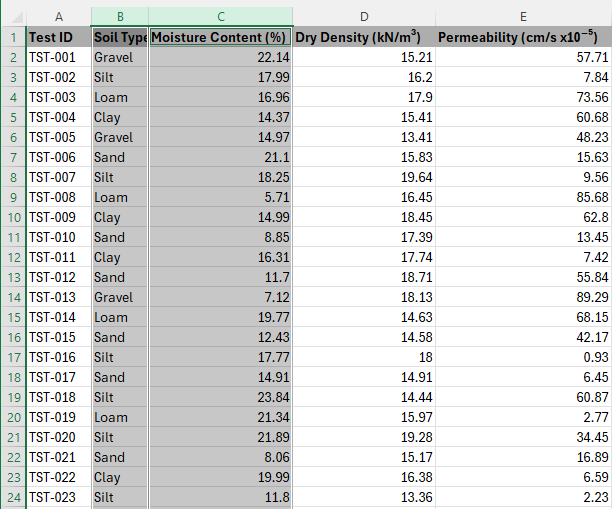Image resolution: width=612 pixels, height=509 pixels.
Task: Select column D header
Action: pos(364,17)
